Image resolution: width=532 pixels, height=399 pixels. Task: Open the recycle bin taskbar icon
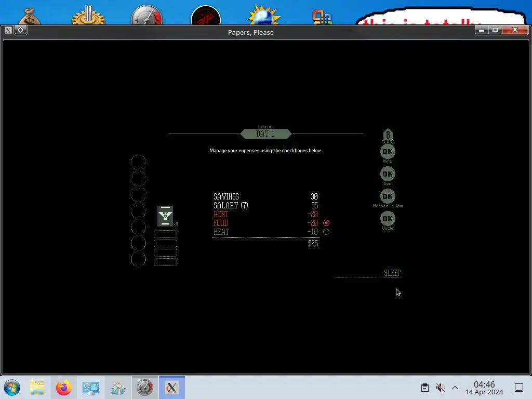118,388
